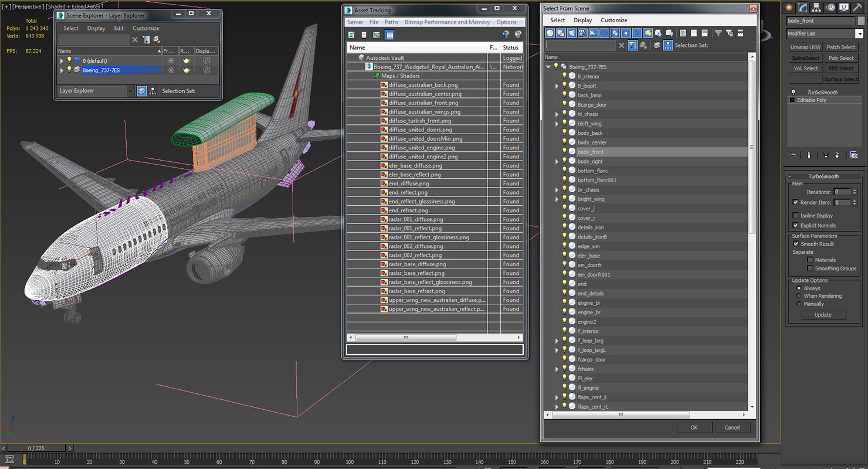This screenshot has width=868, height=469.
Task: Expand the fchasis tree node
Action: [557, 369]
